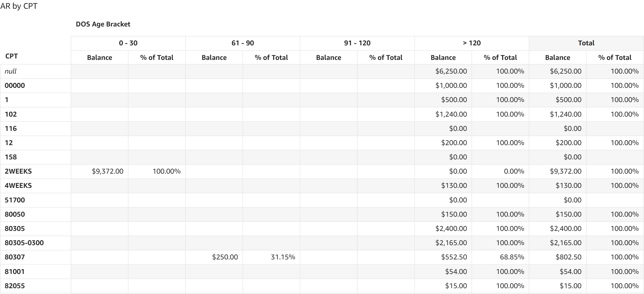Click the $9,372.00 balance under 0 - 30
The width and height of the screenshot is (644, 294).
[107, 171]
